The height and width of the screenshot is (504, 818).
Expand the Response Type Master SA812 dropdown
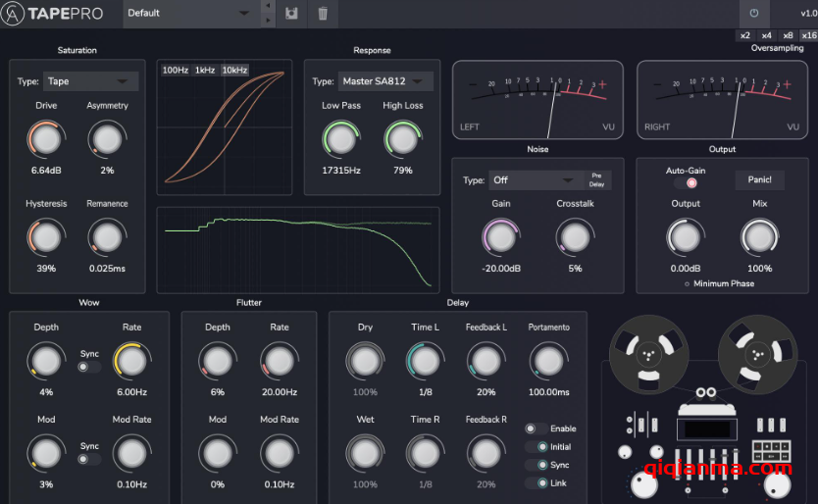385,81
